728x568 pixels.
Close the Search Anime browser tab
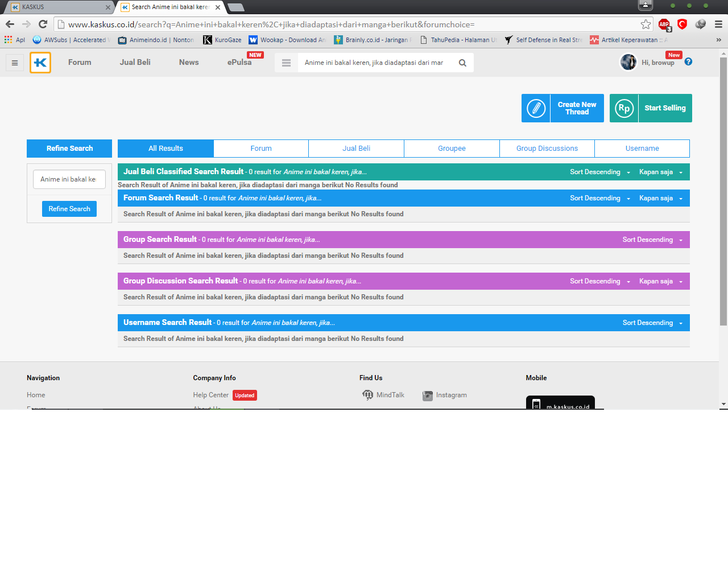tap(218, 7)
